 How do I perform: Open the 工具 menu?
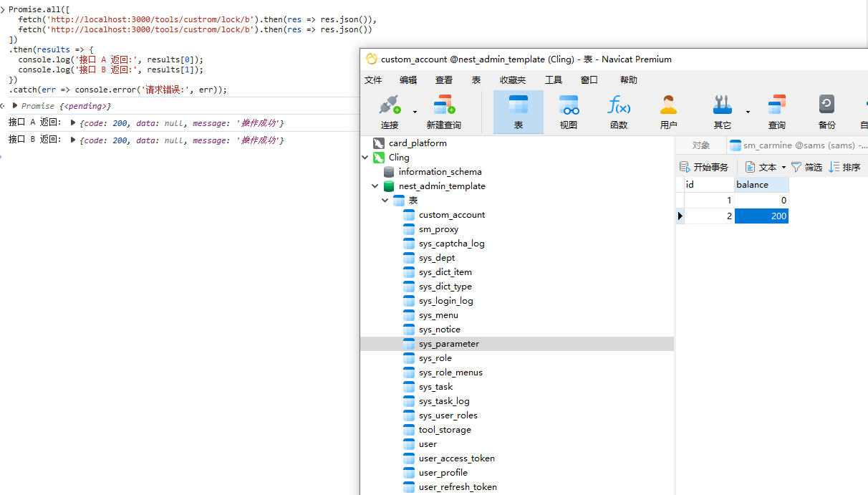[554, 80]
